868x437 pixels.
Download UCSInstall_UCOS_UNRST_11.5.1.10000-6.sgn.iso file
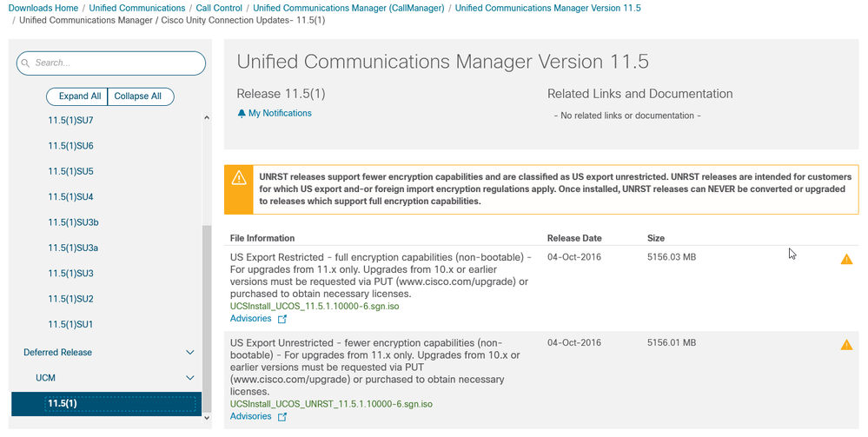click(x=332, y=404)
